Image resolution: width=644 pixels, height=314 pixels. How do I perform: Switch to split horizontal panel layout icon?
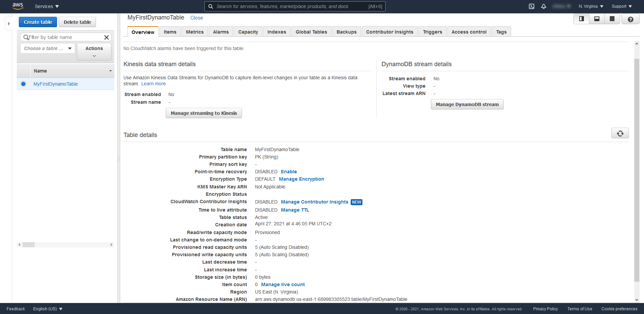pyautogui.click(x=597, y=19)
